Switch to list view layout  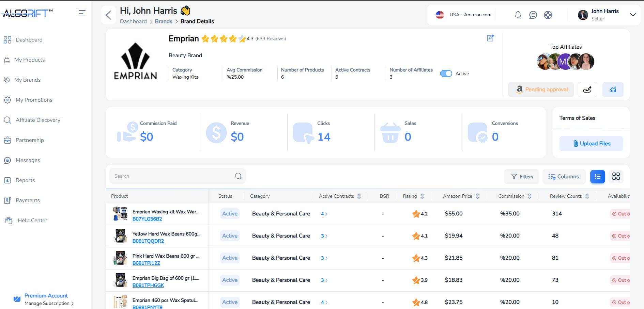(597, 177)
